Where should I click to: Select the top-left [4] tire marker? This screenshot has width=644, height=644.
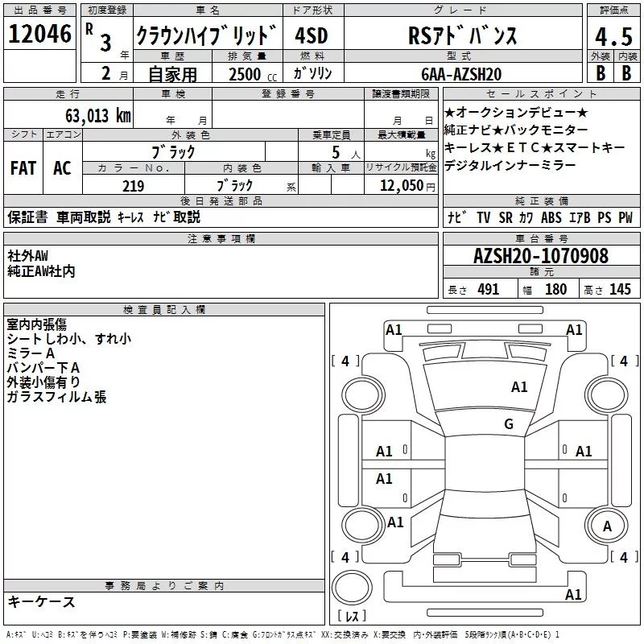345,361
